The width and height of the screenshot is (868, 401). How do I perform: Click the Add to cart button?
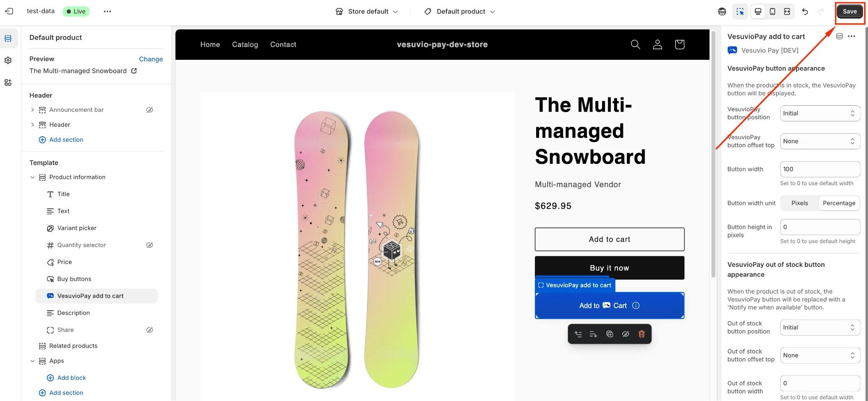[x=609, y=239]
